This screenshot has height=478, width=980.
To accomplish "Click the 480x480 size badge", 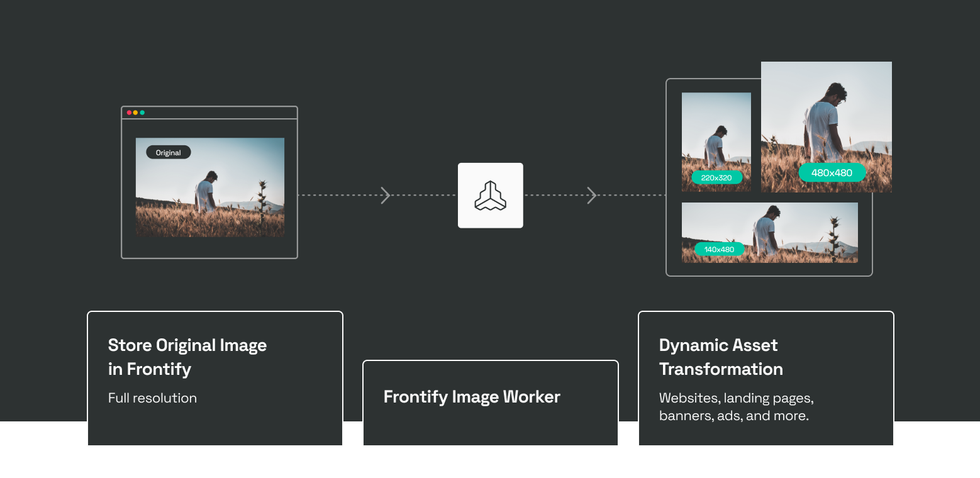I will click(x=832, y=172).
